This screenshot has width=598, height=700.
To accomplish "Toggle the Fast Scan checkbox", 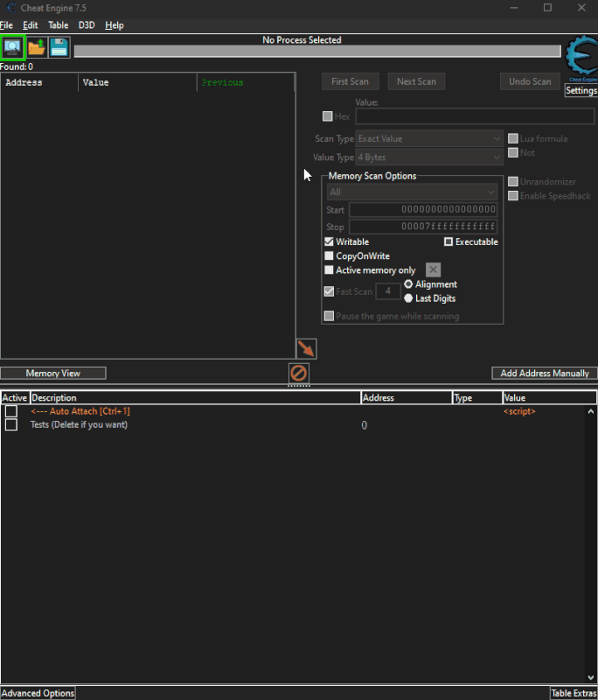I will pos(329,291).
